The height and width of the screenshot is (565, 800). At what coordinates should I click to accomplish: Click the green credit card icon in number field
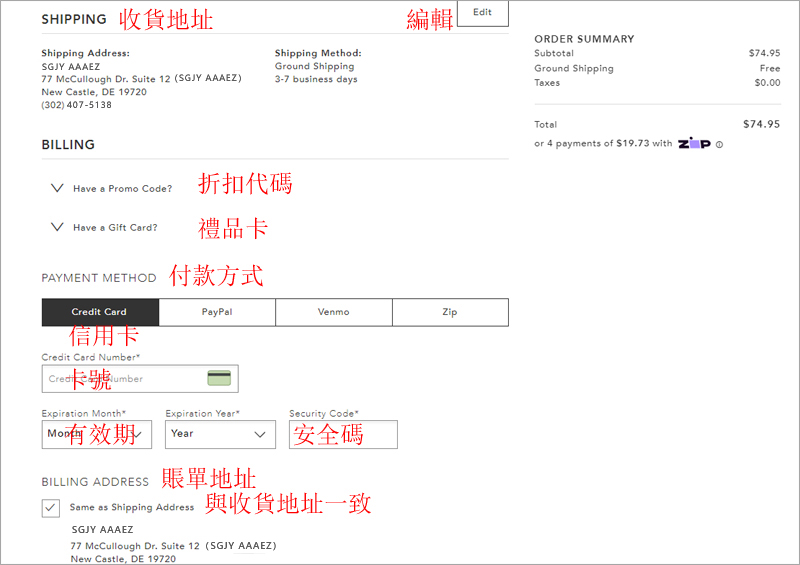(219, 378)
